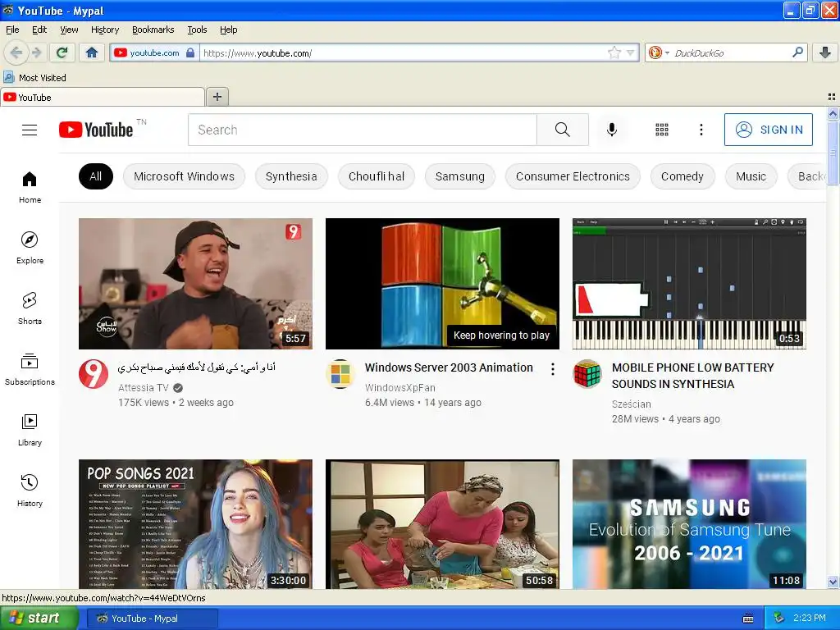840x630 pixels.
Task: Open Most Visited bookmarks folder
Action: (35, 78)
